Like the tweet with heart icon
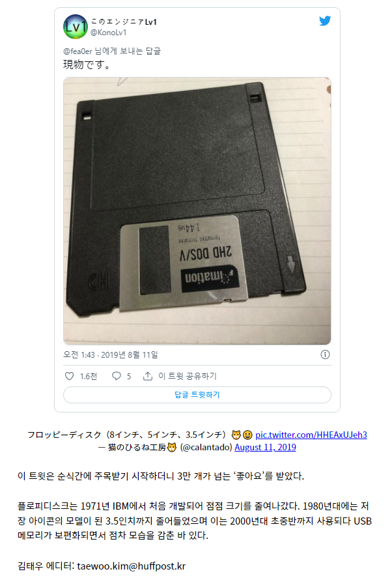Screen dimensions: 392x578 click(69, 376)
